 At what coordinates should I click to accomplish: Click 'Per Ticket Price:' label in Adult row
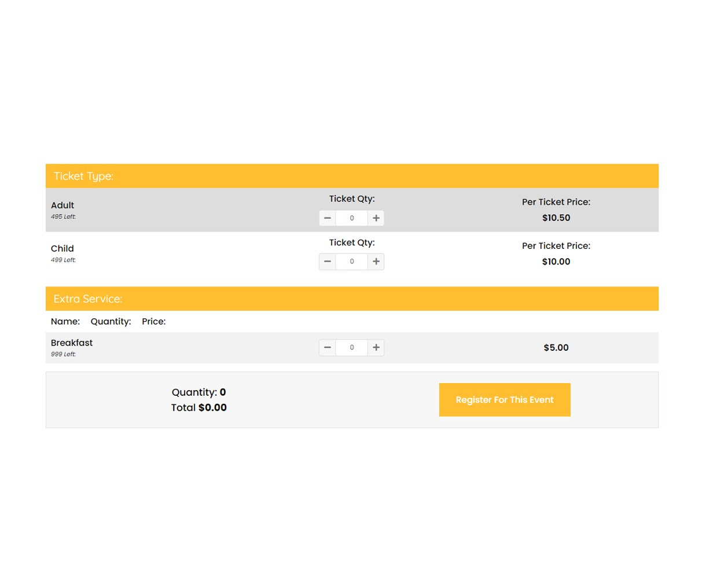point(556,202)
